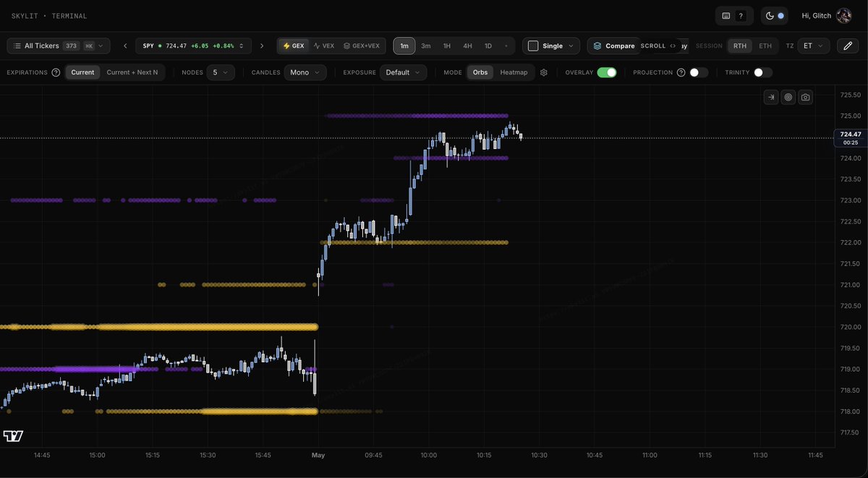868x478 pixels.
Task: Click the 15:30 time axis label
Action: point(208,455)
